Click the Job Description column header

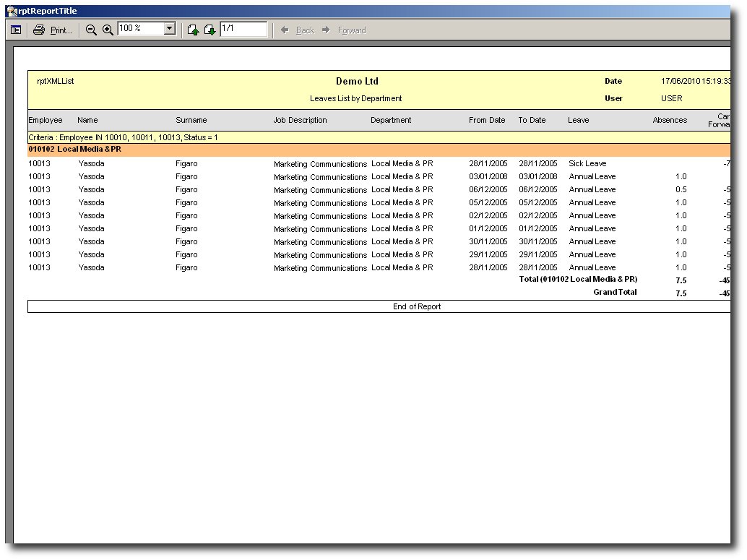click(300, 120)
